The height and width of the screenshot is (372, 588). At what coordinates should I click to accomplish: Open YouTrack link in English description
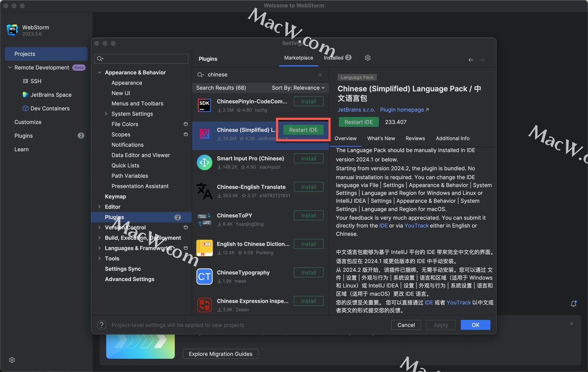pyautogui.click(x=417, y=226)
